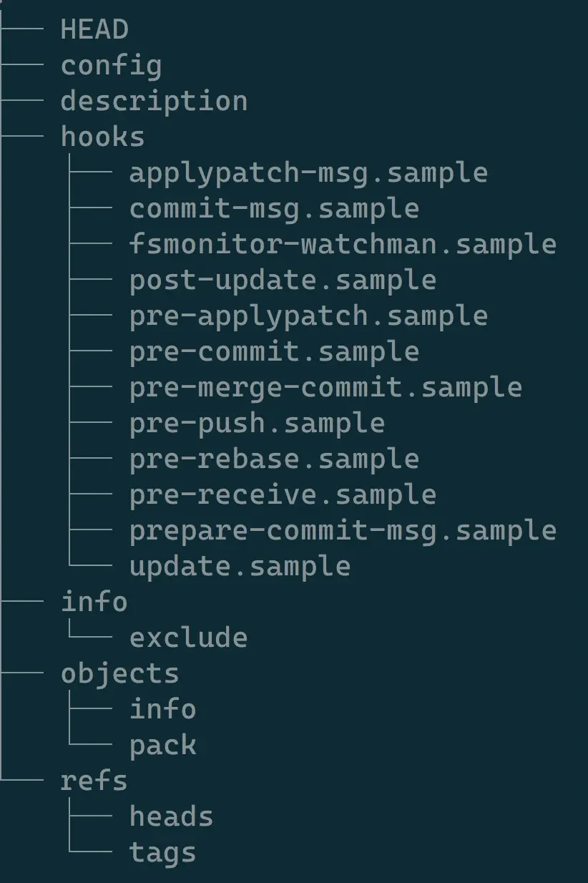Open pre-merge-commit.sample entry

coord(325,388)
